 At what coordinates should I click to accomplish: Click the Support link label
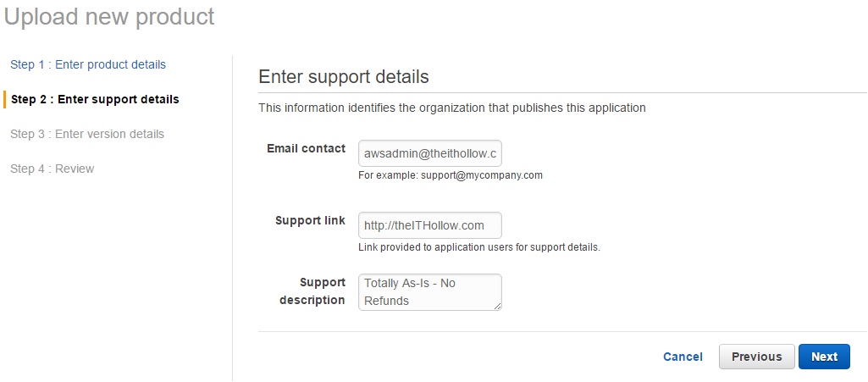(x=310, y=220)
